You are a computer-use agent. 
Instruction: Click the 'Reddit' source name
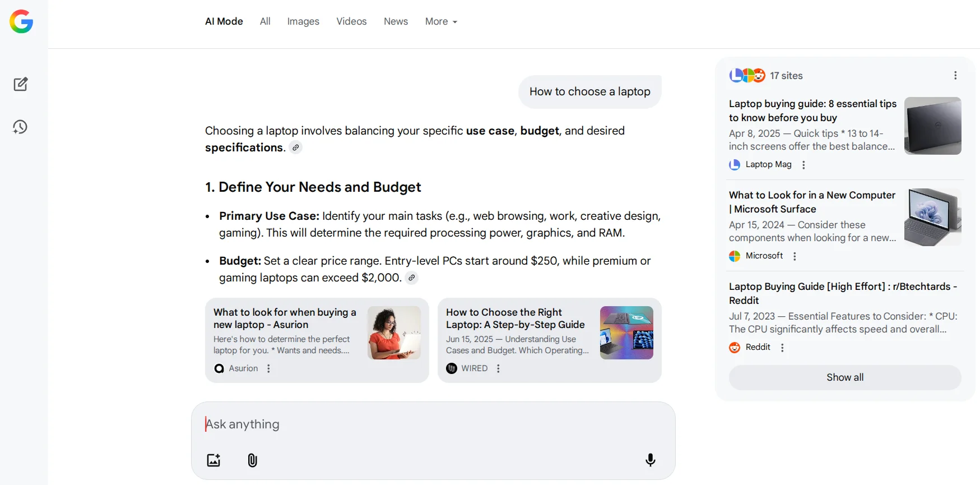758,347
